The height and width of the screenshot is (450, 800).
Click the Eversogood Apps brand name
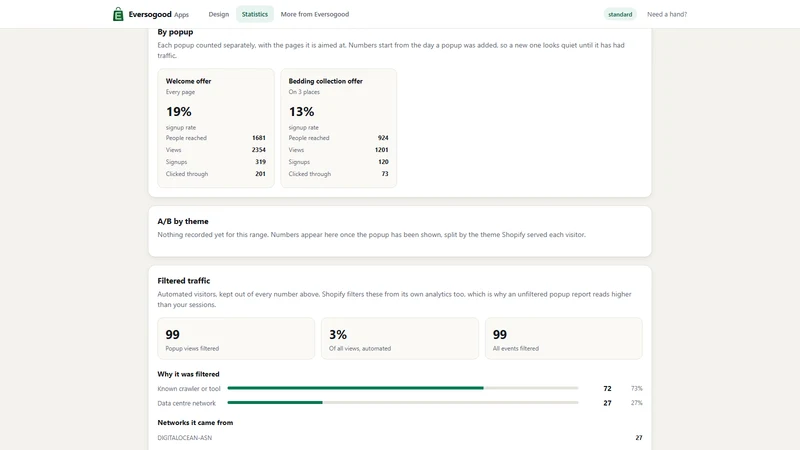tap(159, 14)
